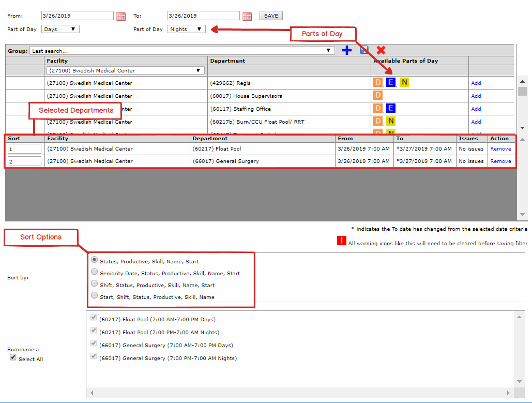Click the SAVE button
The height and width of the screenshot is (403, 532).
[x=271, y=16]
